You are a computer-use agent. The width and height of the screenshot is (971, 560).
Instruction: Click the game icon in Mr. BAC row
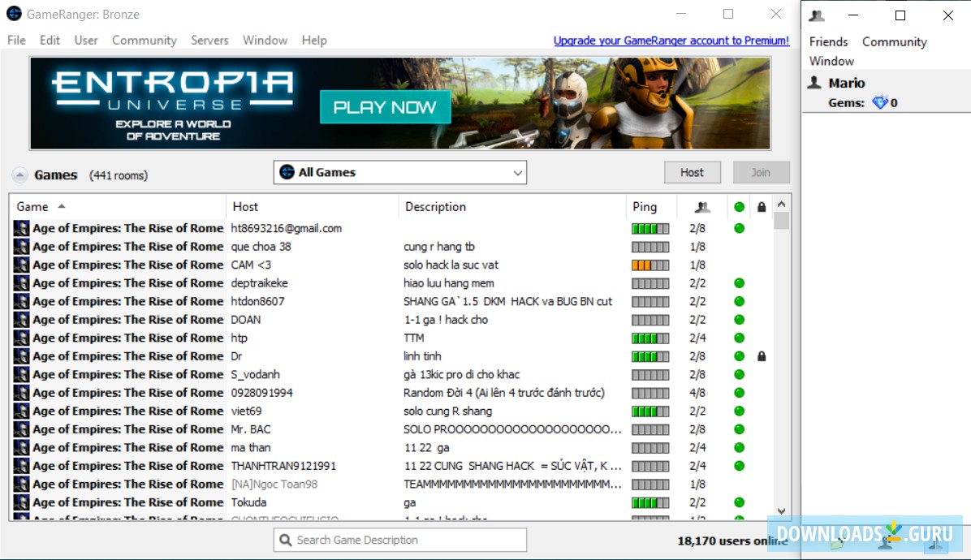coord(21,429)
